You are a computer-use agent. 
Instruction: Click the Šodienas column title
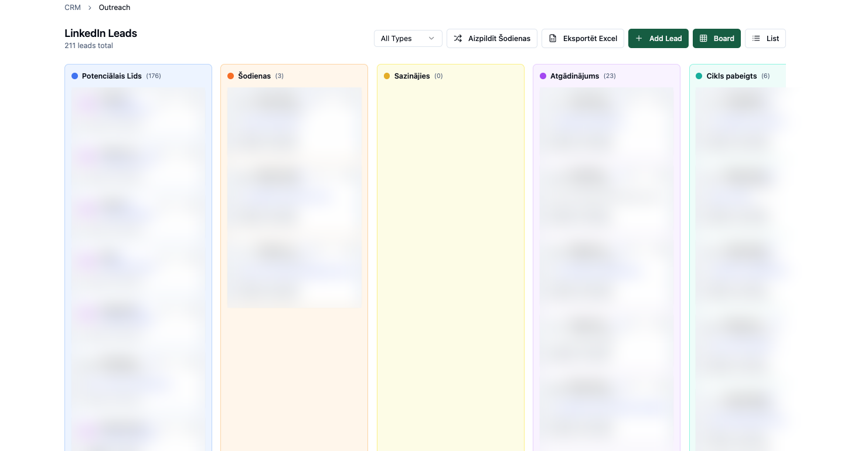254,76
